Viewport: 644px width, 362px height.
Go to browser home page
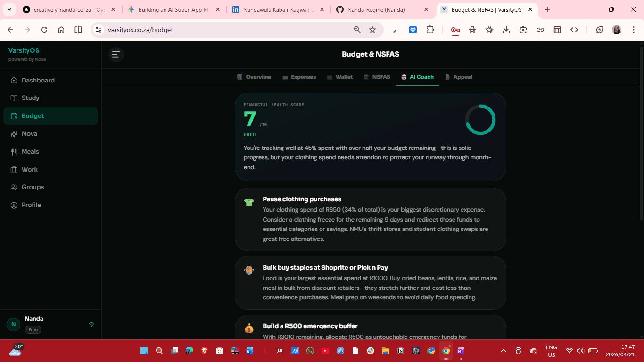point(61,30)
